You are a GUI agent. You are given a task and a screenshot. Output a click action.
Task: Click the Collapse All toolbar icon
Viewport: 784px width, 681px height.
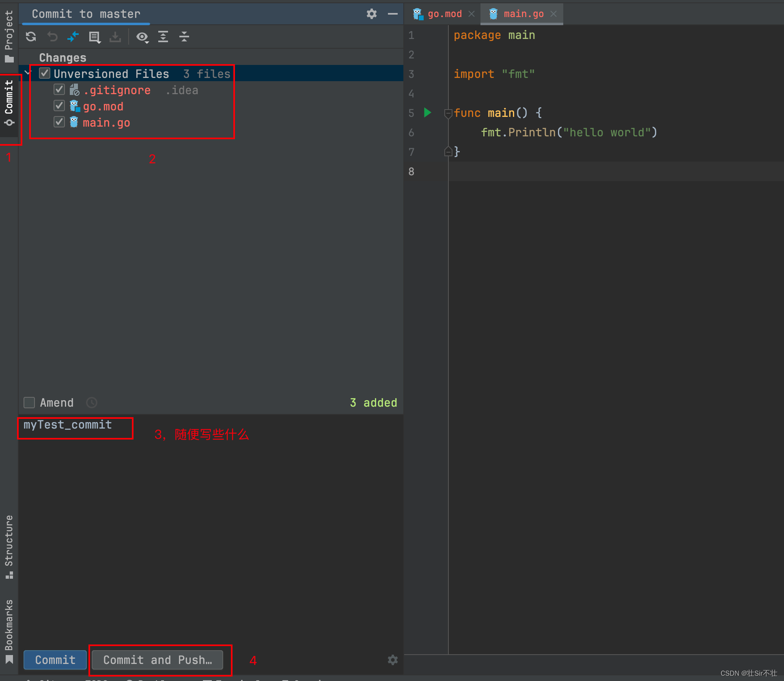pos(184,37)
